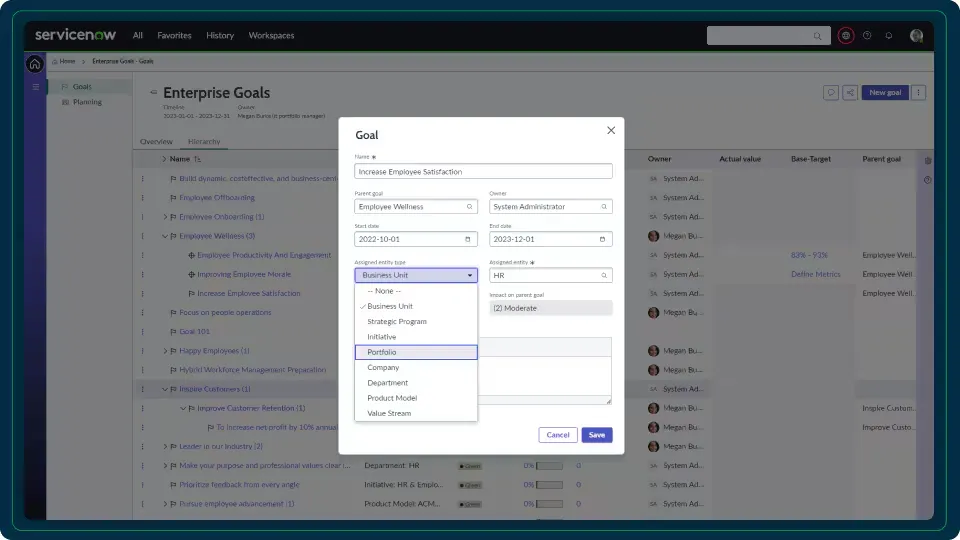960x540 pixels.
Task: Select Business Unit entity type option
Action: coord(416,306)
